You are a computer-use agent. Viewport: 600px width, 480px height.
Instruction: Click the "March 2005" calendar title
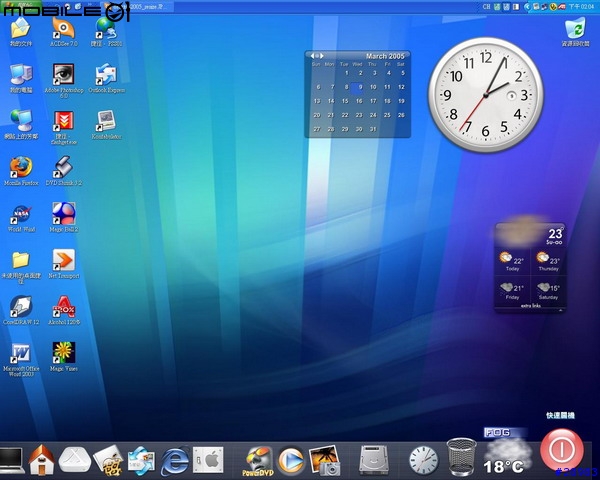(x=385, y=56)
